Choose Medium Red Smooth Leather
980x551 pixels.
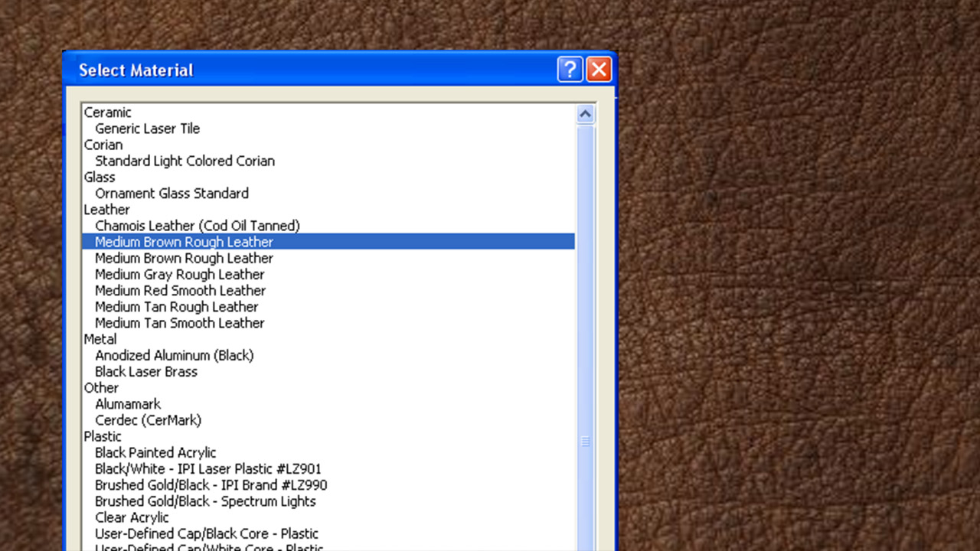pyautogui.click(x=180, y=291)
